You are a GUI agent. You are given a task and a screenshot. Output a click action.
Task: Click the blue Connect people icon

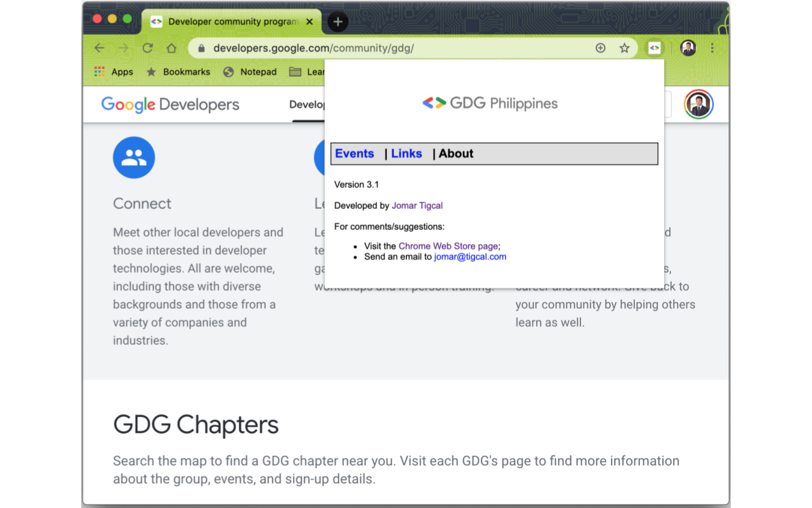(x=134, y=157)
